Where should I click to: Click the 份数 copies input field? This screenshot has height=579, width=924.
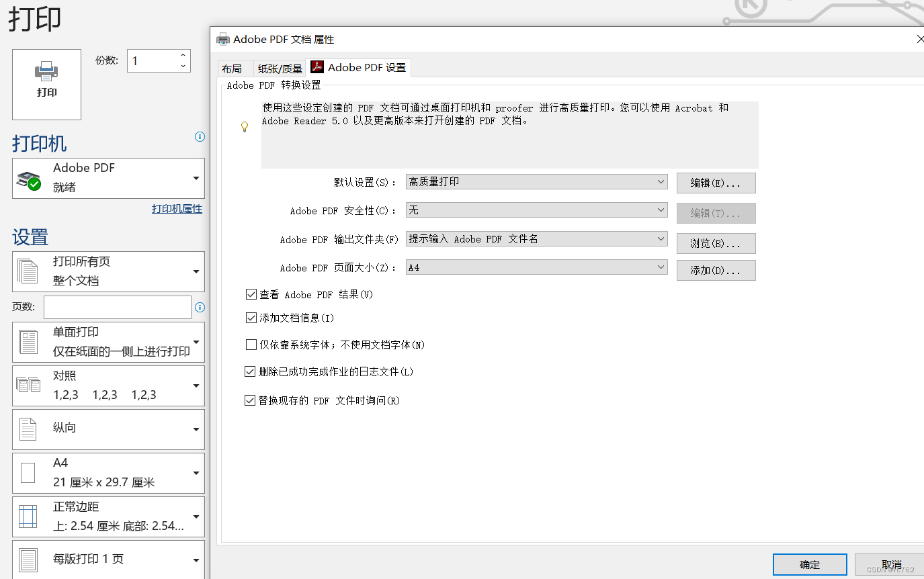tap(152, 61)
